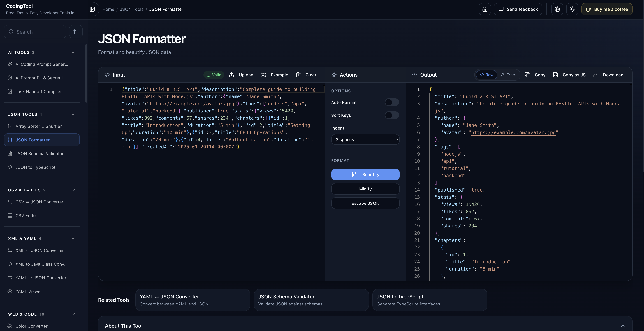Open XML to Java Class Converter
Viewport: 644px width, 331px height.
pos(42,264)
